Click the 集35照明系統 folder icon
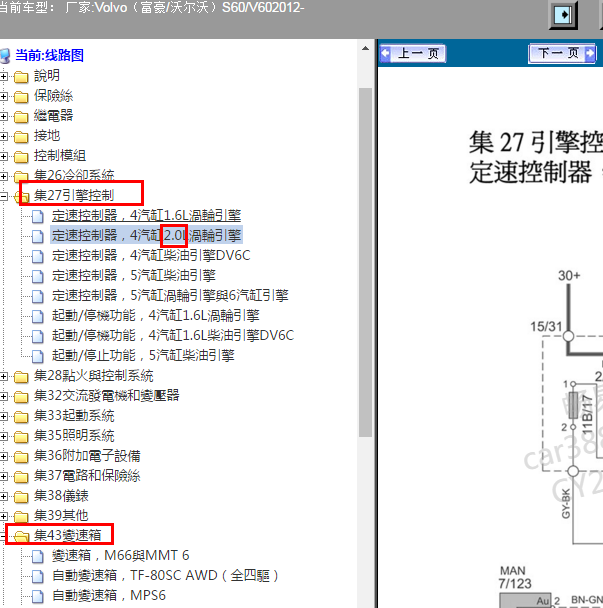Viewport: 603px width, 608px height. click(21, 437)
